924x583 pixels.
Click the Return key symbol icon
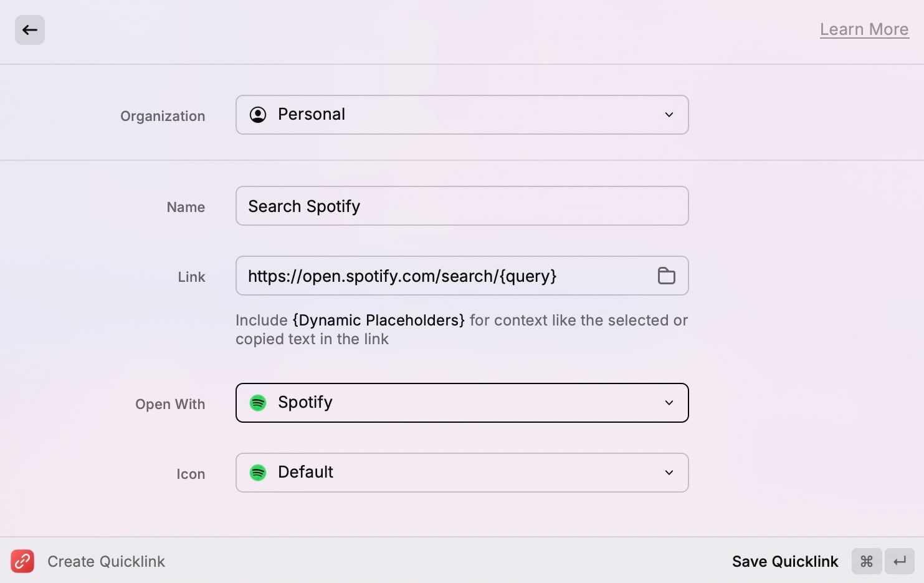pos(899,561)
